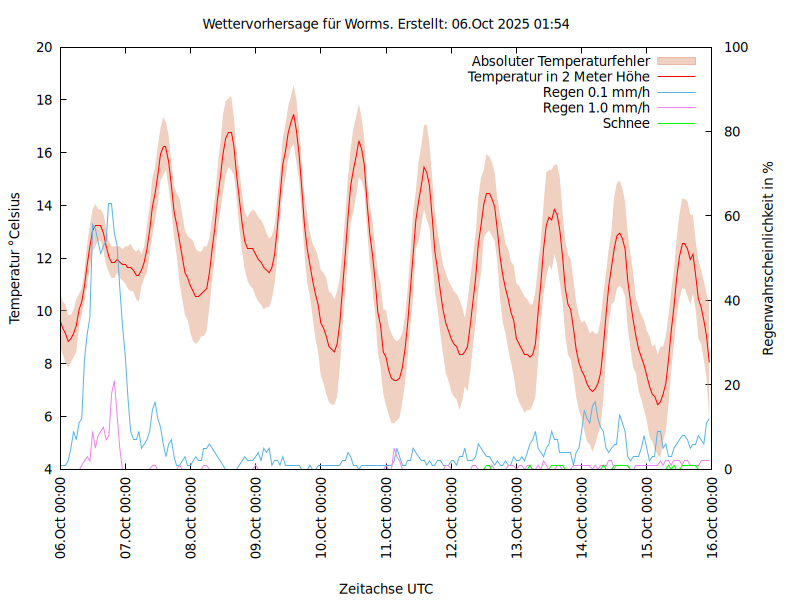Click the 'Regen 1.0 mm/h' legend entry

coord(596,108)
